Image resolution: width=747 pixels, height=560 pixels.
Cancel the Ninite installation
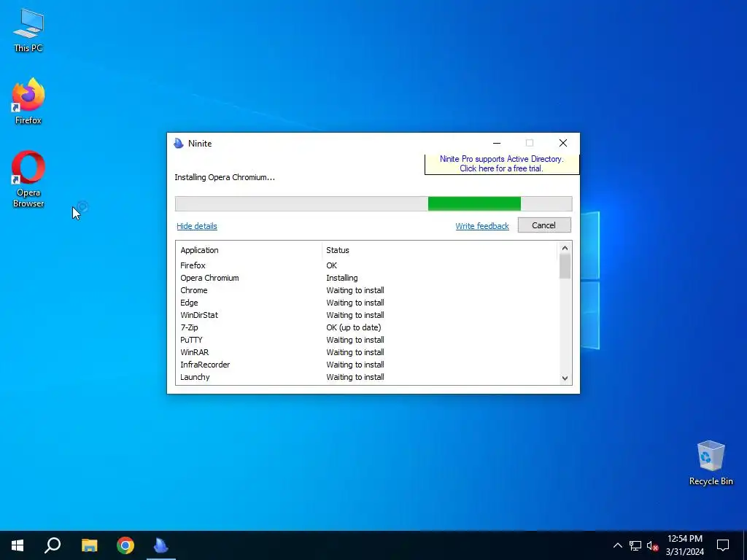click(x=544, y=225)
